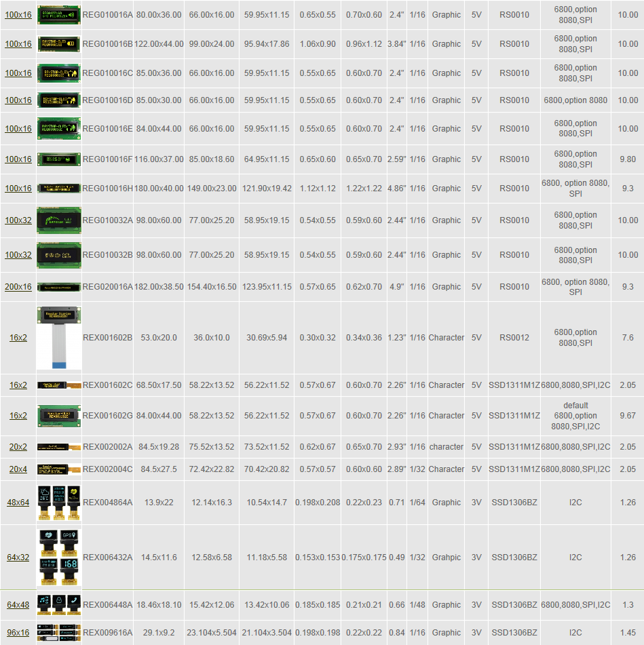The image size is (644, 645).
Task: Open the REG010016E module thumbnail
Action: [59, 129]
